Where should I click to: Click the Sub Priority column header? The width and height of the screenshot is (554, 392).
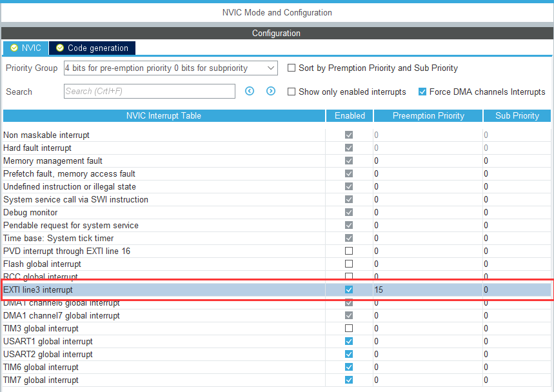(x=517, y=116)
